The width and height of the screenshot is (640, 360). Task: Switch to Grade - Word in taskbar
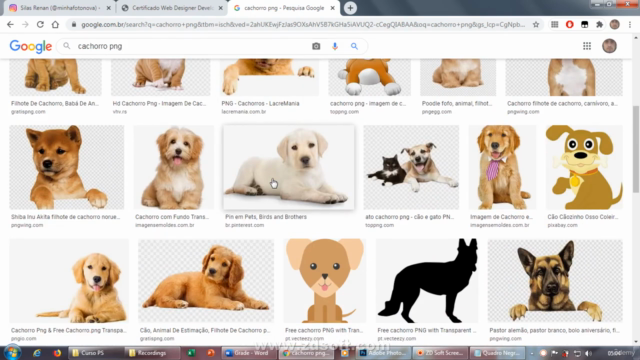tap(248, 353)
